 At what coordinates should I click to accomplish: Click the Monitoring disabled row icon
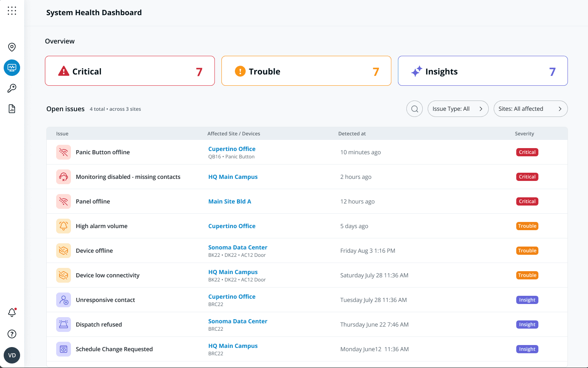click(64, 177)
